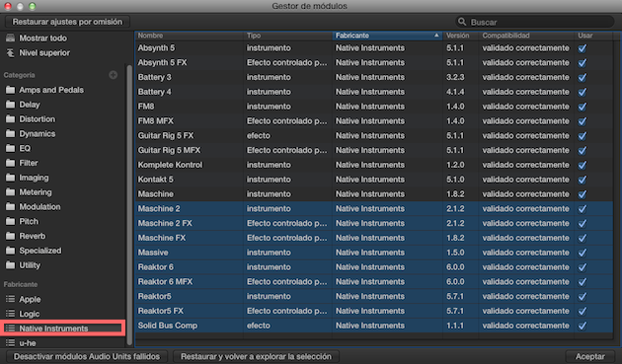This screenshot has height=364, width=622.
Task: Click version 3.2.3 of Battery 3
Action: [455, 77]
